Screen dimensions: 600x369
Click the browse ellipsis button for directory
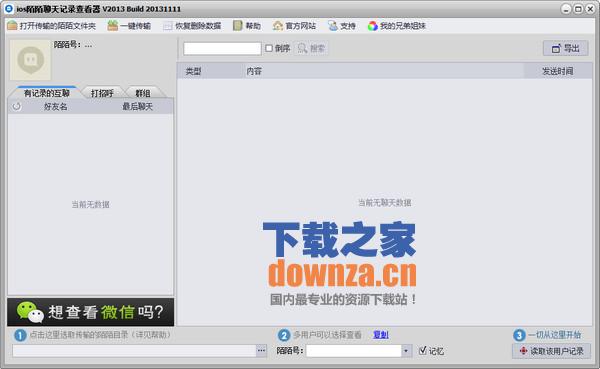pyautogui.click(x=261, y=351)
